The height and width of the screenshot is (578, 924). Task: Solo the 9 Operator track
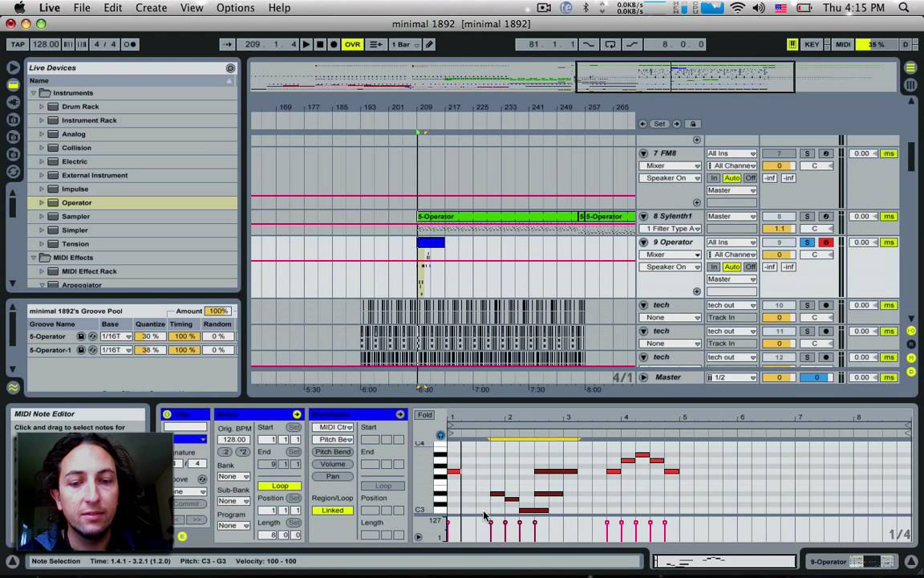[x=807, y=242]
